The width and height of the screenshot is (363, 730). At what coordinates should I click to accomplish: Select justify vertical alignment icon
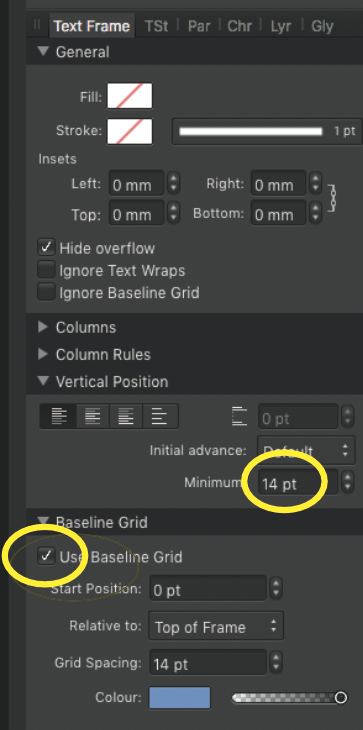(x=161, y=416)
